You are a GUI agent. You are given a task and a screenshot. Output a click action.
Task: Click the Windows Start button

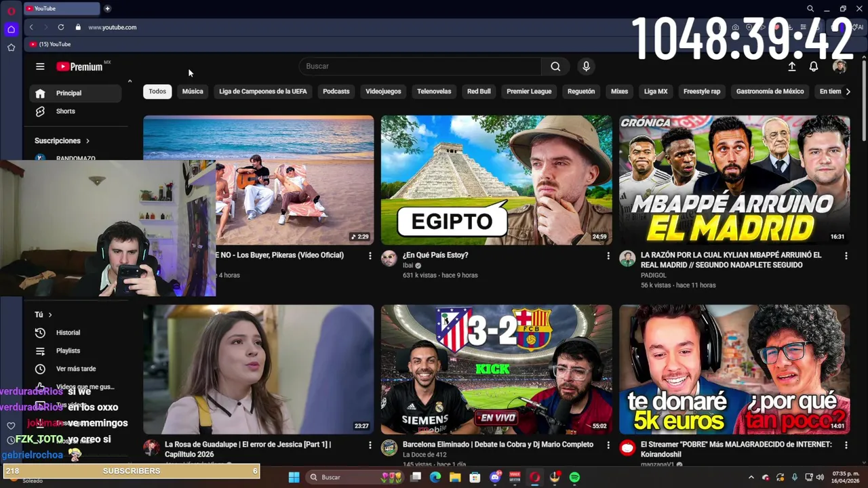294,477
